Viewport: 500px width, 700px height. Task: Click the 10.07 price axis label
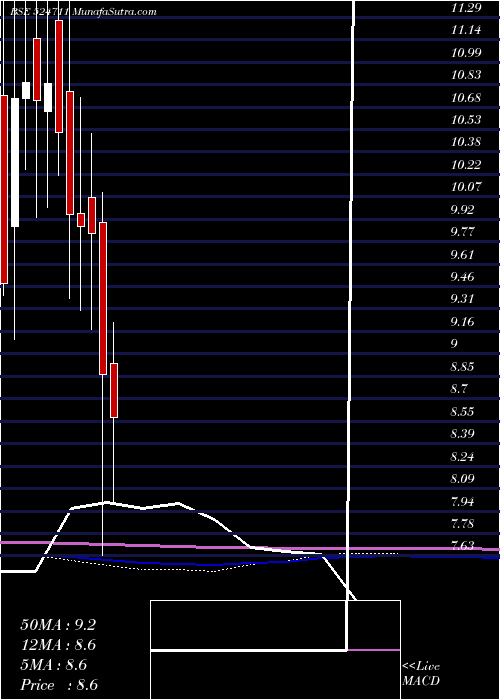click(x=466, y=187)
